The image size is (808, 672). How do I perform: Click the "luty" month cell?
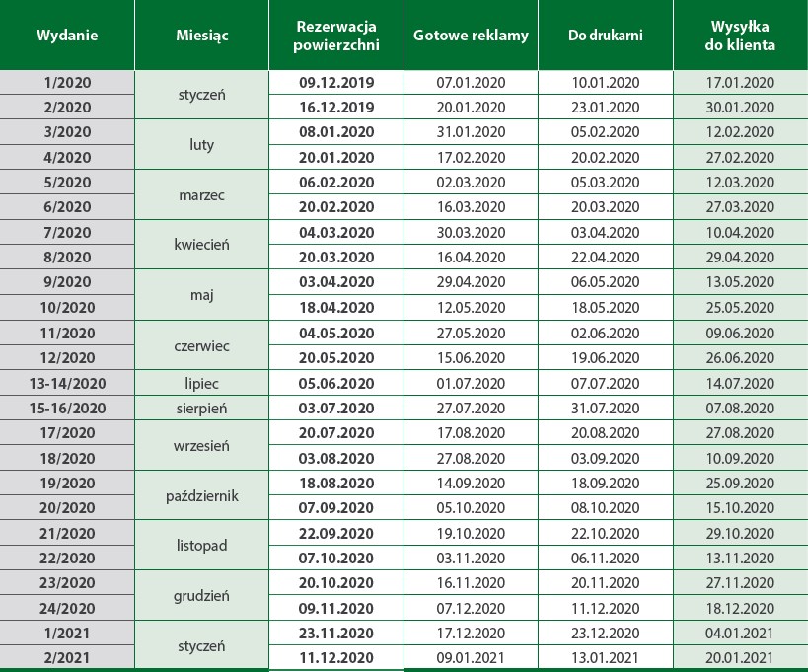click(201, 145)
